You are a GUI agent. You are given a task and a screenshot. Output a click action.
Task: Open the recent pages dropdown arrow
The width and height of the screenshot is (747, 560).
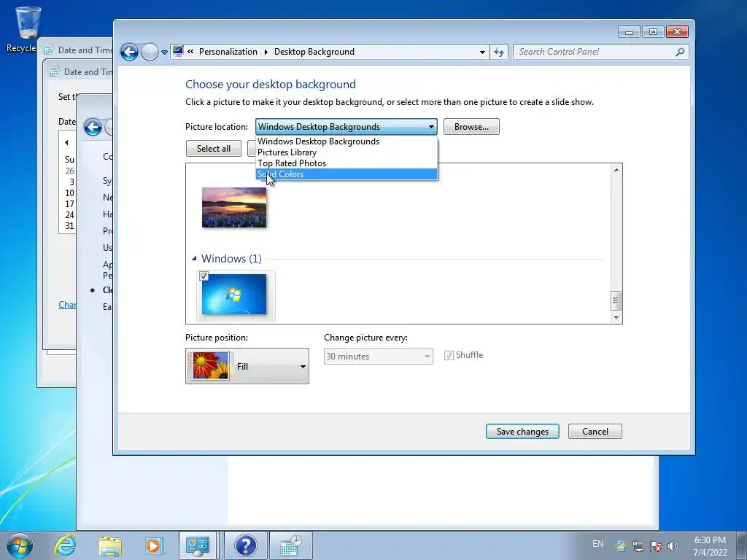[164, 52]
